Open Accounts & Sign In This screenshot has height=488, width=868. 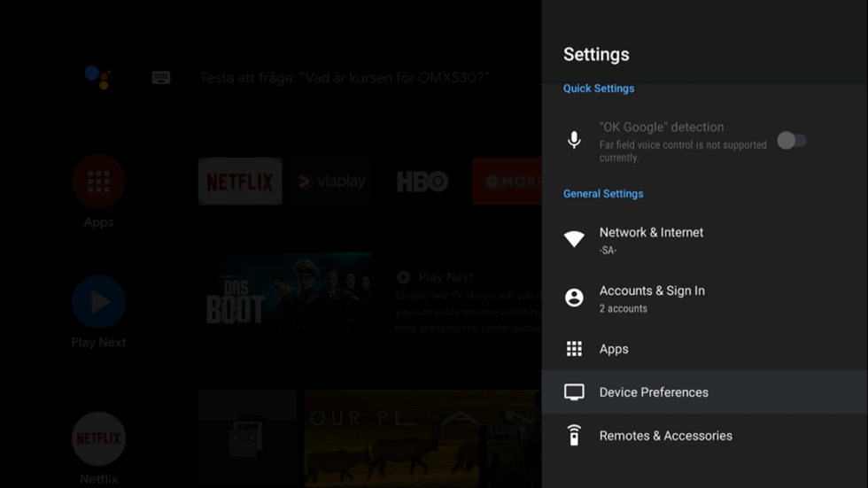(704, 298)
